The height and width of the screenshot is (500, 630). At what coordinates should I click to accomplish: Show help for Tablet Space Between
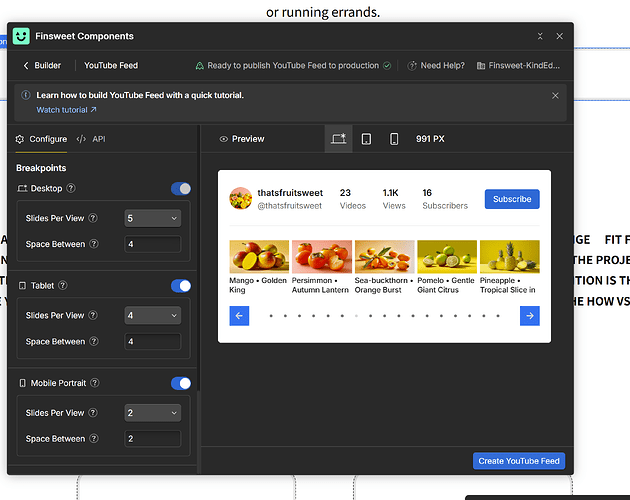click(94, 341)
